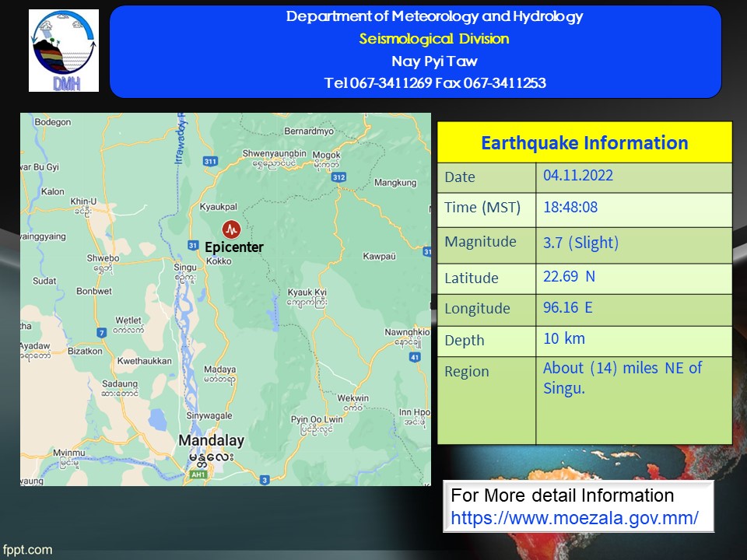Click the Shwenyaungbin label on map
The image size is (747, 560).
(x=275, y=153)
